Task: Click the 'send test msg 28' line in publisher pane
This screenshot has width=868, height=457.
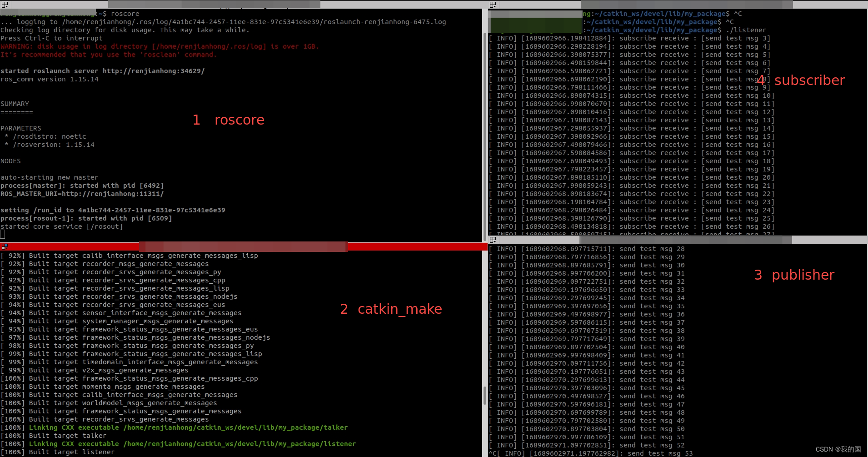Action: (x=587, y=249)
